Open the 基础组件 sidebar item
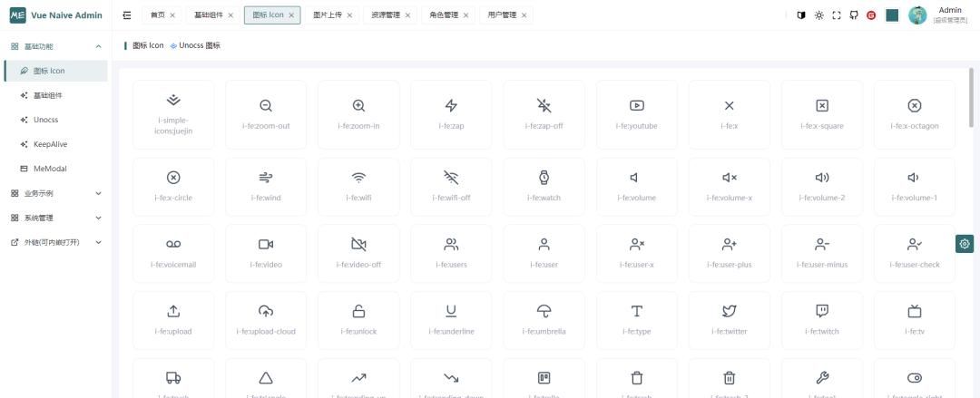 54,95
